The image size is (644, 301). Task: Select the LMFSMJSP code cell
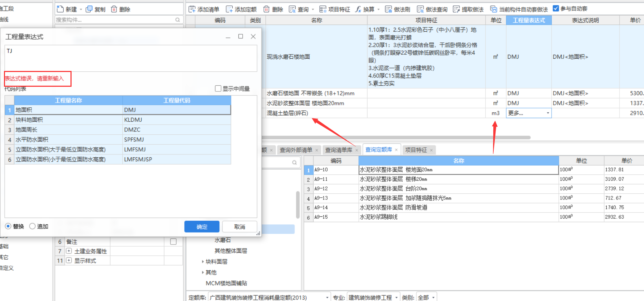[177, 159]
